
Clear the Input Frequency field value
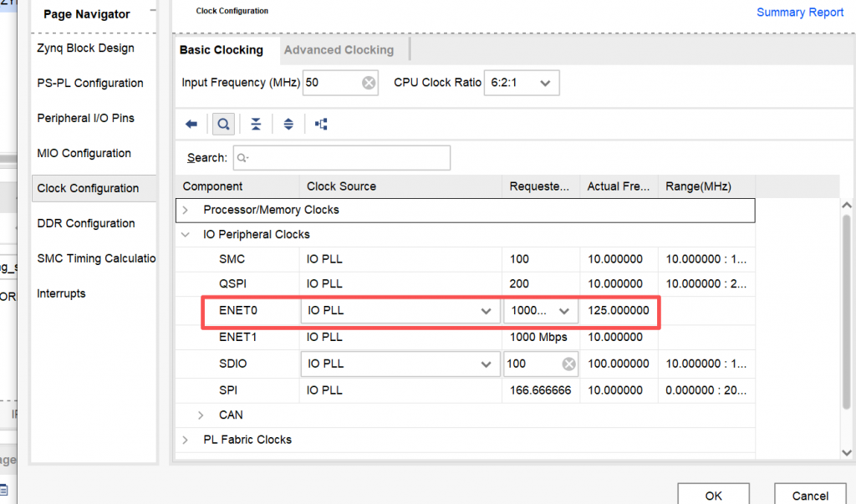(x=369, y=83)
